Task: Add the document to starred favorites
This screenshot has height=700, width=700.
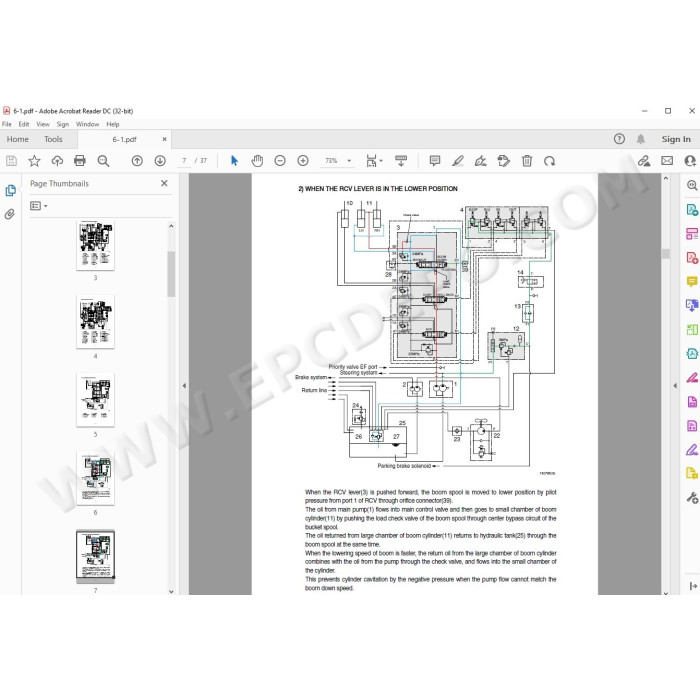Action: tap(34, 161)
